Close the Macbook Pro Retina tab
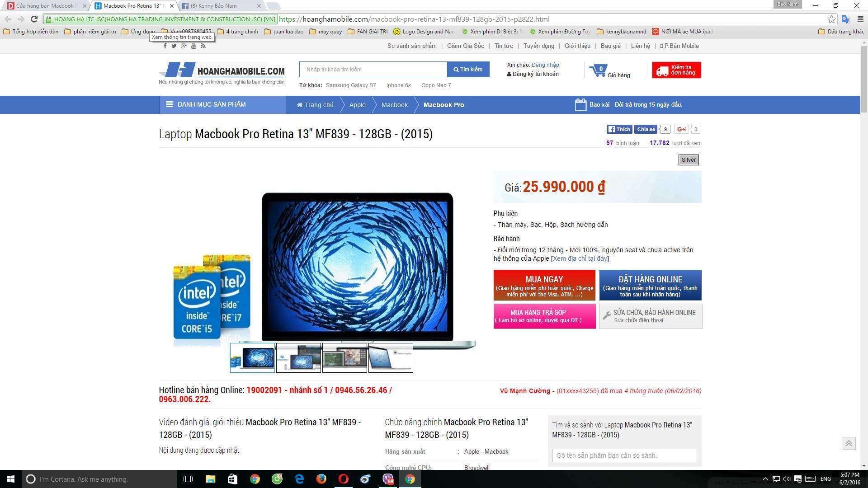The image size is (868, 488). [x=171, y=6]
